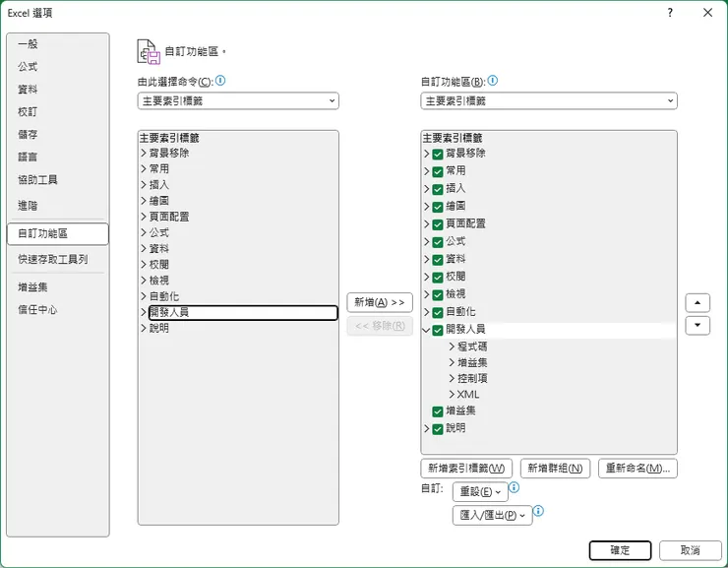Select 開發人員 in the left command list
Screen dimensions: 728x568
tap(243, 312)
